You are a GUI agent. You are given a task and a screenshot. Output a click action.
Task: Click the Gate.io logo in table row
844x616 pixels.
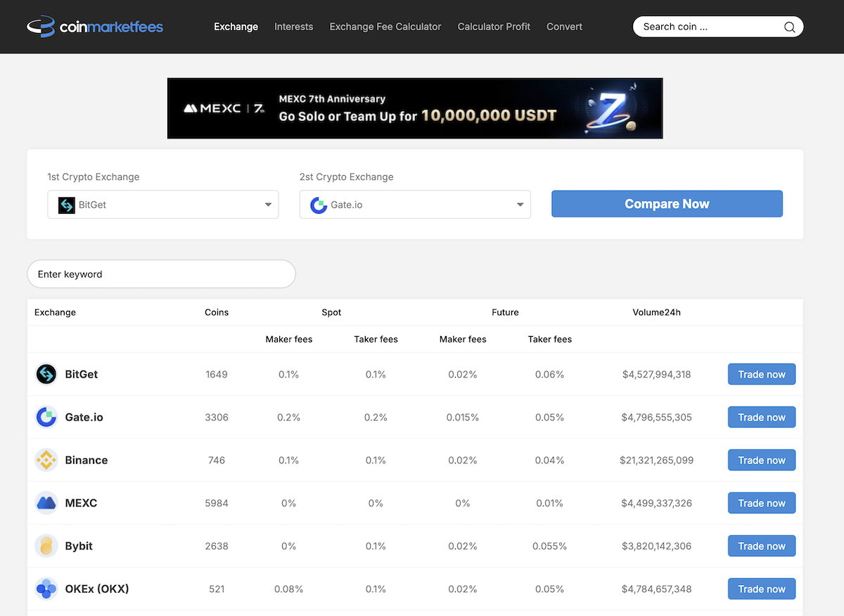(46, 417)
